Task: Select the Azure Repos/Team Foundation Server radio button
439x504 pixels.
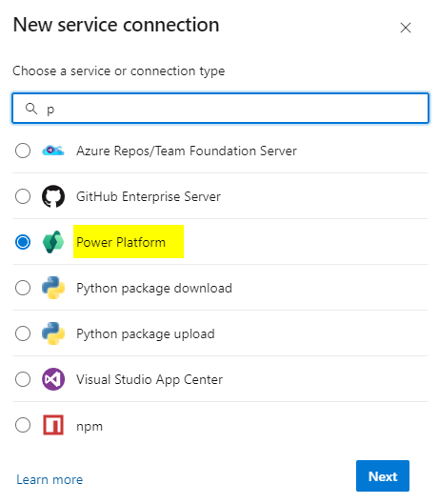Action: (x=23, y=151)
